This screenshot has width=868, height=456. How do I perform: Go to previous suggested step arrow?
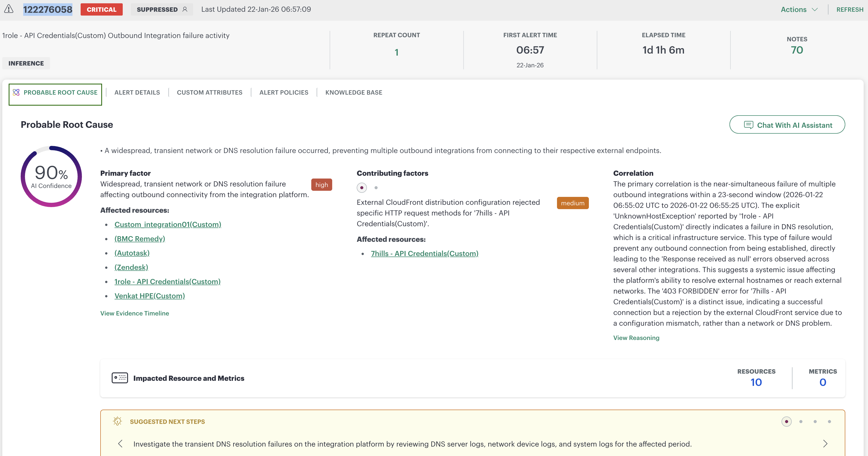tap(120, 444)
